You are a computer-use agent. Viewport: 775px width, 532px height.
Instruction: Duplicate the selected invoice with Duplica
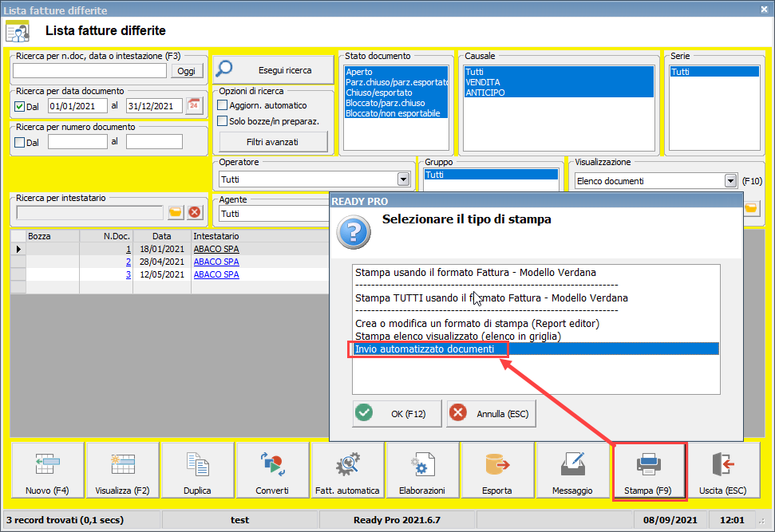point(198,470)
